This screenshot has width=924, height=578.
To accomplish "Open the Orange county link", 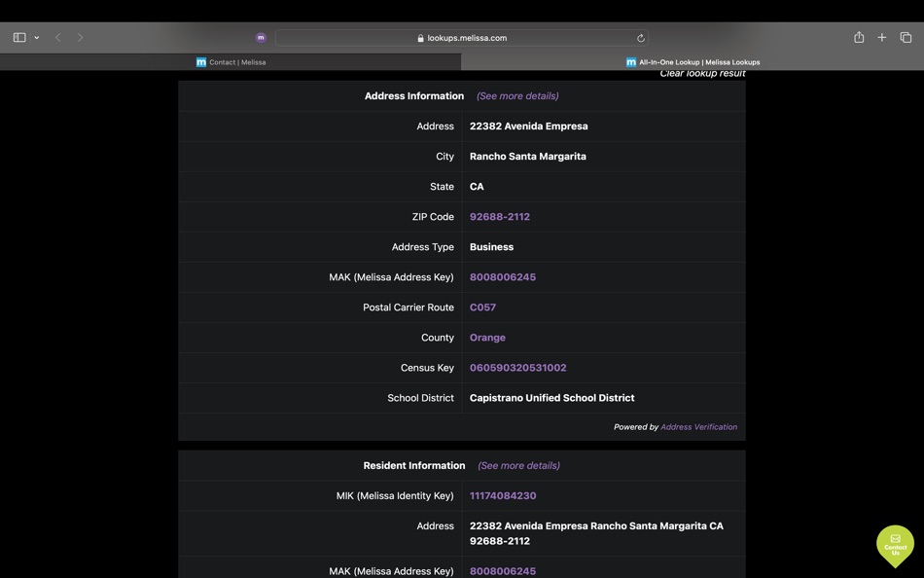I will click(487, 338).
